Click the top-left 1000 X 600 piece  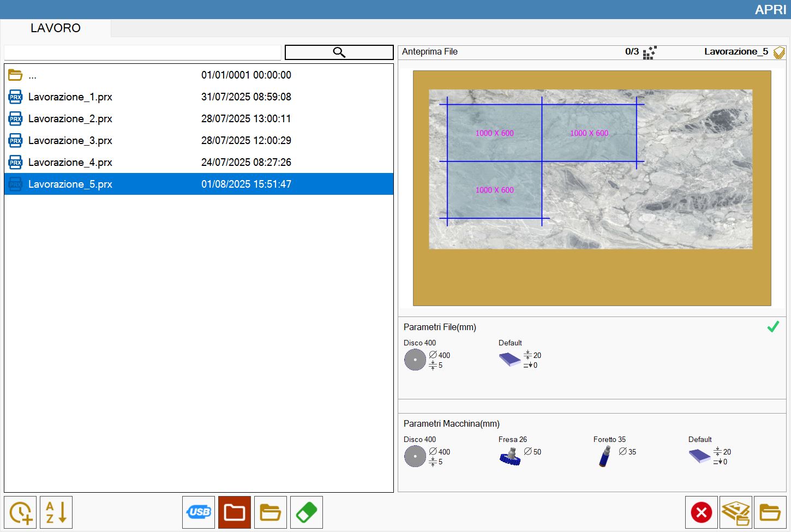pyautogui.click(x=494, y=133)
